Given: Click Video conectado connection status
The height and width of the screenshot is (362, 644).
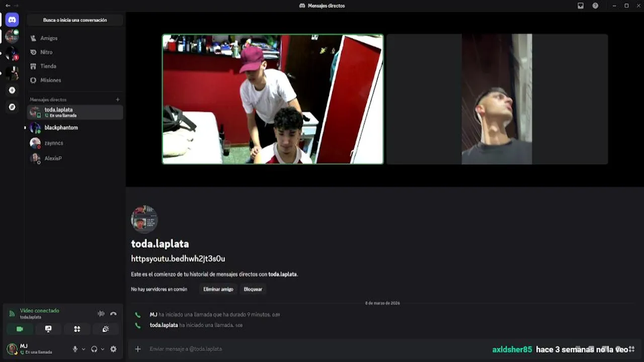Looking at the screenshot, I should (x=39, y=311).
